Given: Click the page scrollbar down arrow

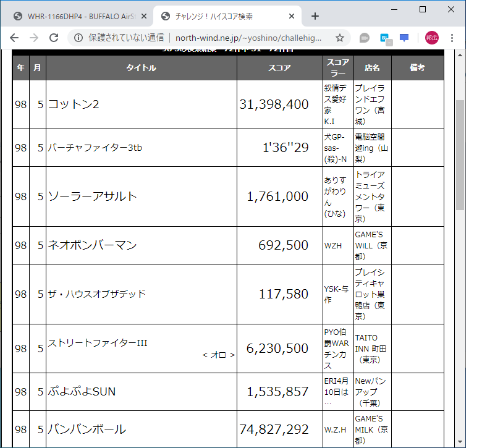Looking at the screenshot, I should [x=460, y=442].
